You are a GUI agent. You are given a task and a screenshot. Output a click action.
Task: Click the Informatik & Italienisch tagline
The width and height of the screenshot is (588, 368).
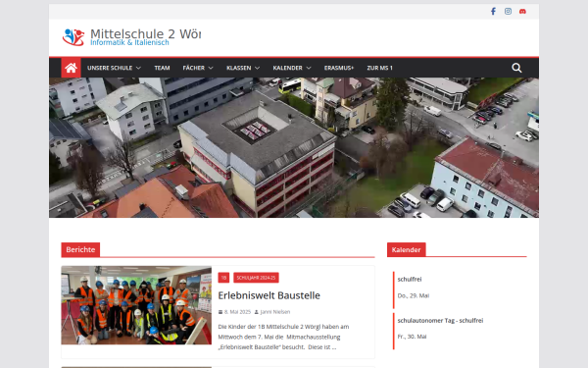tap(129, 43)
